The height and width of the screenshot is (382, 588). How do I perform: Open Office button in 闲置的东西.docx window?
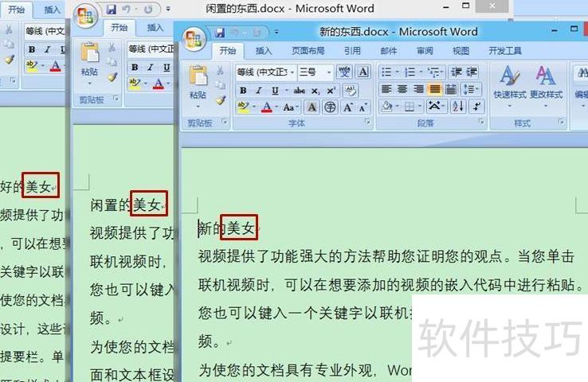coord(85,16)
